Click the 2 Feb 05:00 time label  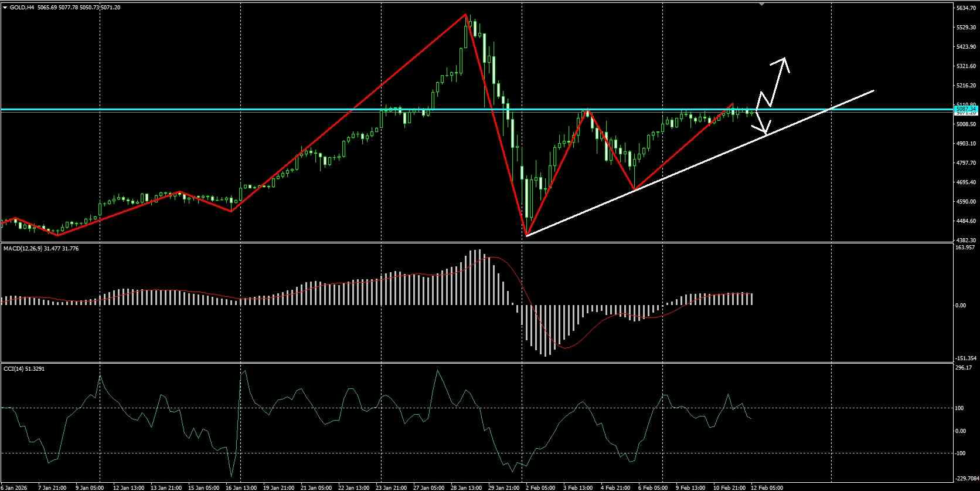click(x=540, y=487)
